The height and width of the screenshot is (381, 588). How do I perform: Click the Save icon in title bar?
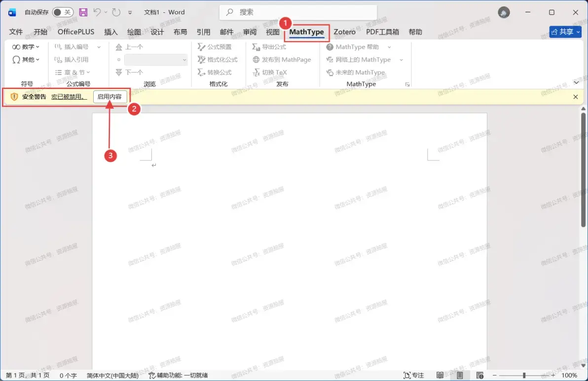pos(83,12)
